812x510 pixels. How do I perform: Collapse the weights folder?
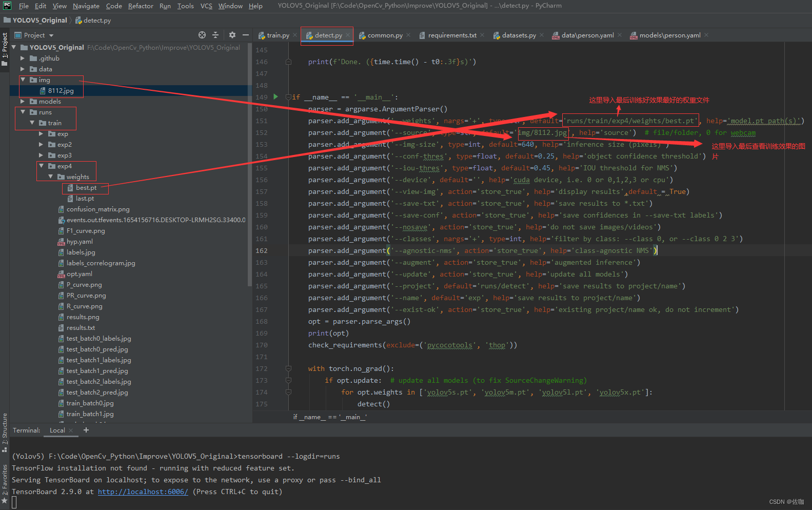(50, 177)
